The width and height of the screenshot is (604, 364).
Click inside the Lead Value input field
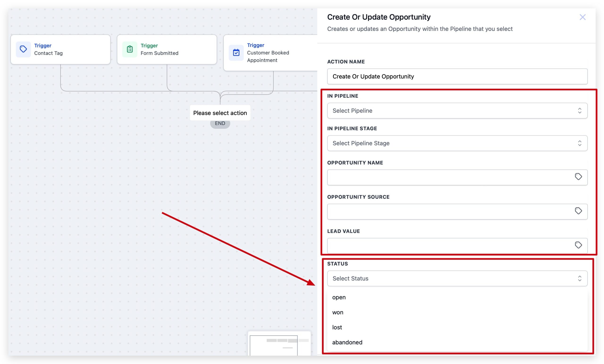point(441,245)
